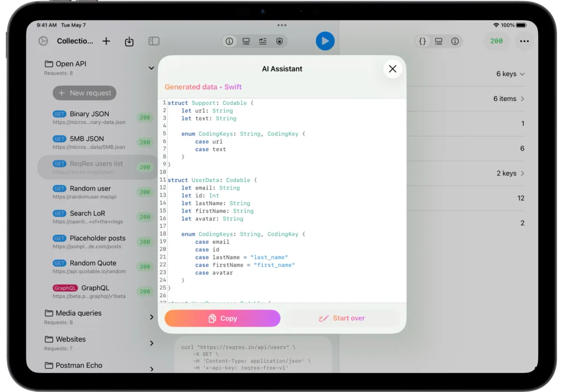The height and width of the screenshot is (392, 563).
Task: Expand the Media queries folder
Action: pos(151,317)
